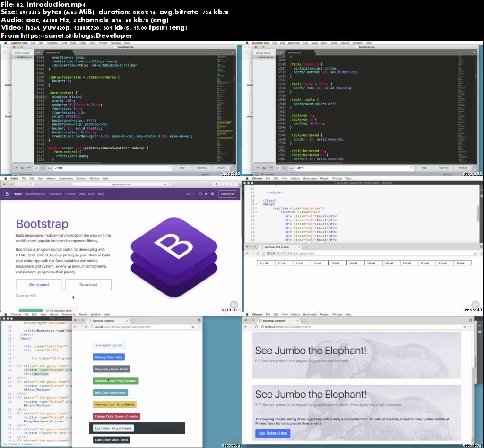This screenshot has height=448, width=484.
Task: Click Chrome reload icon in the Grid System frame
Action: (x=258, y=253)
